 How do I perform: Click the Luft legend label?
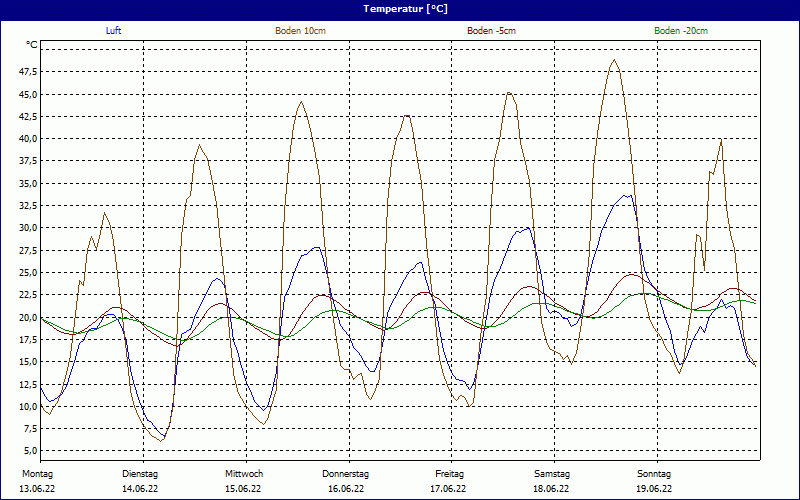113,31
